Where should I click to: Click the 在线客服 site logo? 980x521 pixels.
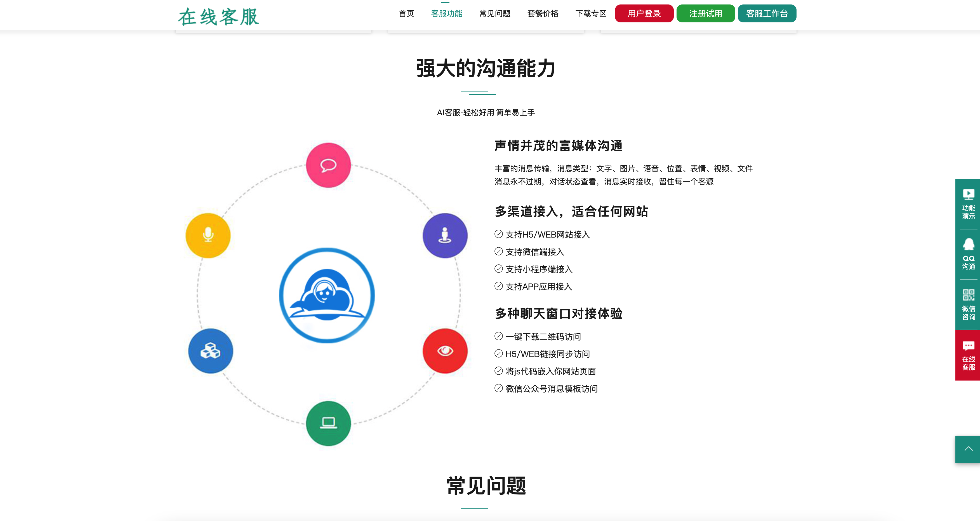[218, 17]
